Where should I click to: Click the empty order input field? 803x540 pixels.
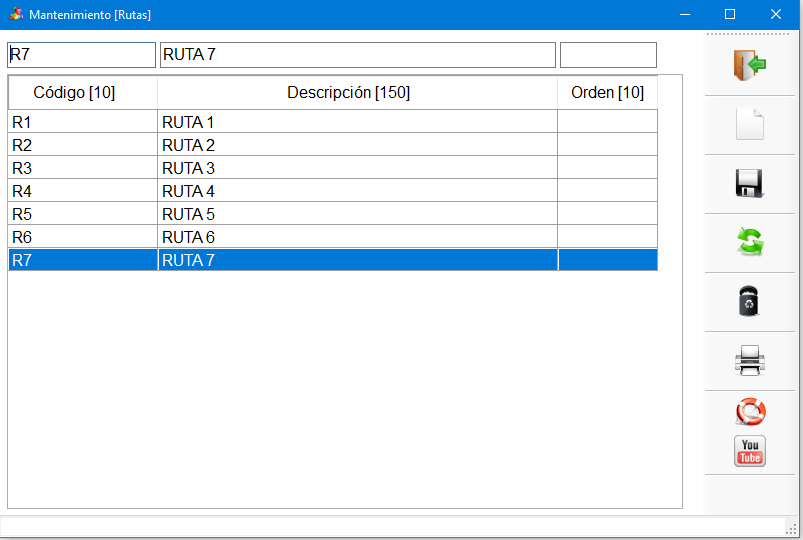tap(608, 55)
